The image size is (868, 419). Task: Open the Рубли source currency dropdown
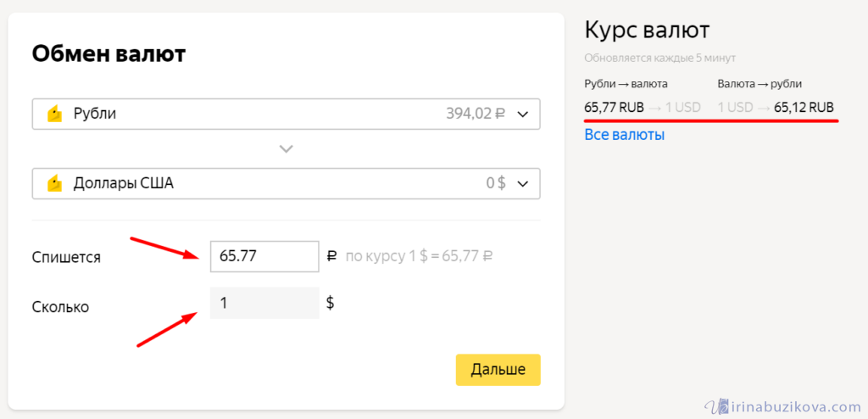click(x=287, y=115)
